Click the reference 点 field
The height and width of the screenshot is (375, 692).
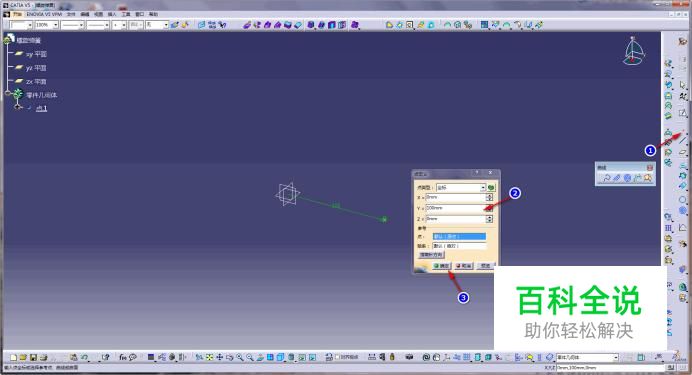[x=459, y=236]
